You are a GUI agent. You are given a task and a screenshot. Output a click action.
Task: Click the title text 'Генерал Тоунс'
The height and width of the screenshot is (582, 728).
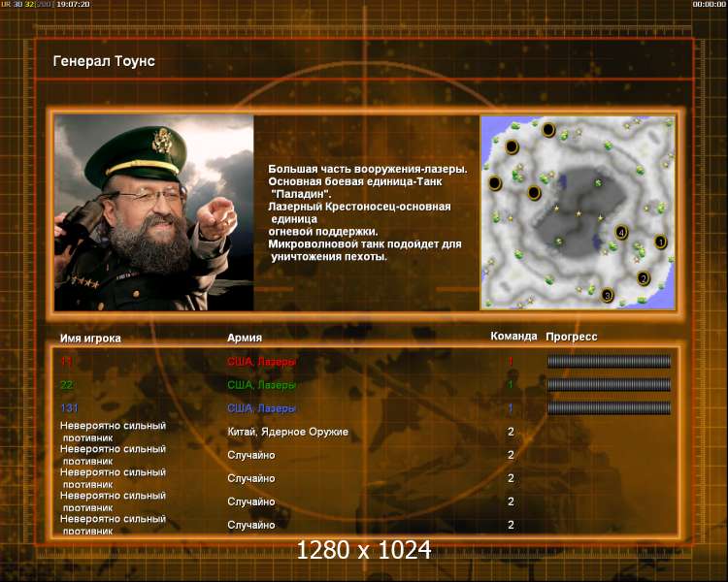coord(104,61)
